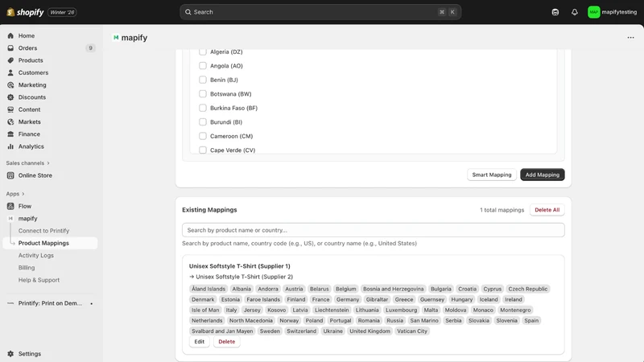Click the mapping search by product field

(x=374, y=230)
